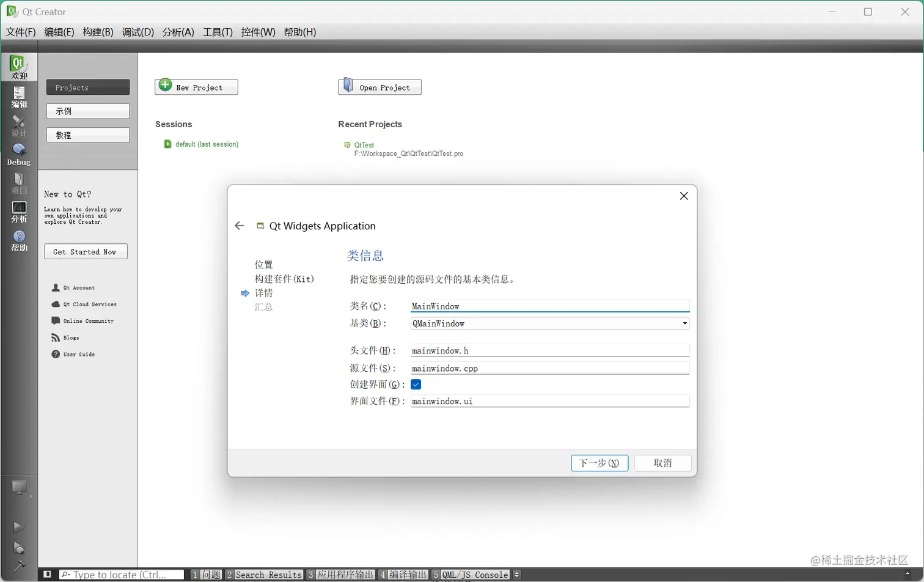The height and width of the screenshot is (582, 924).
Task: Open the 编辑(E) menu
Action: pos(59,32)
